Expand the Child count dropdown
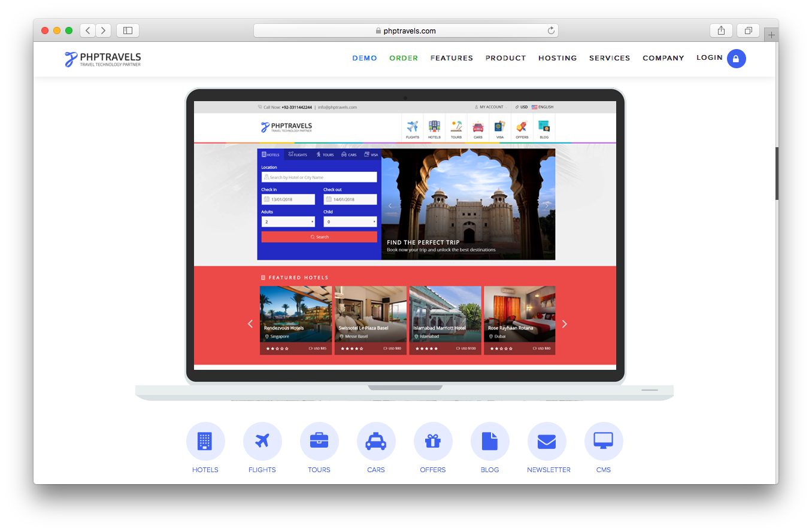812x532 pixels. [350, 221]
